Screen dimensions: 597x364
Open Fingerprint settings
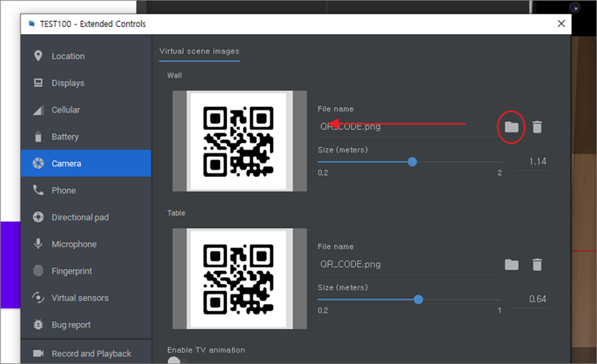(86, 271)
